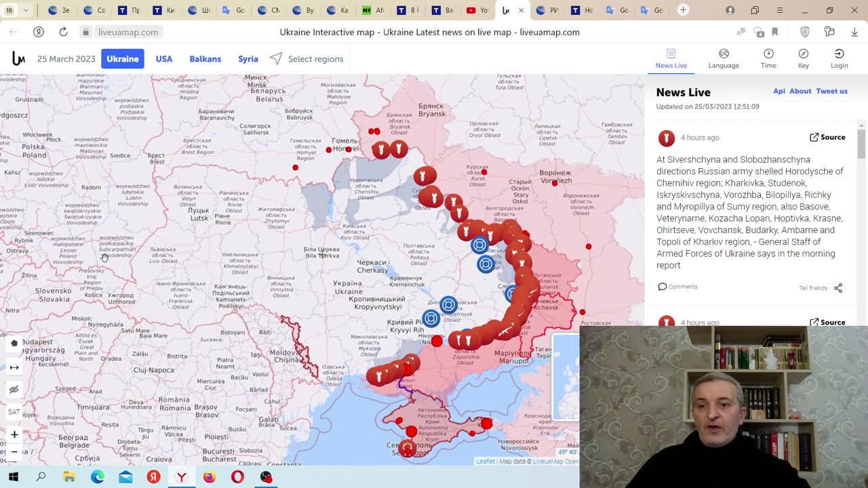Open Windows taskbar search
Image resolution: width=868 pixels, height=488 pixels.
41,477
